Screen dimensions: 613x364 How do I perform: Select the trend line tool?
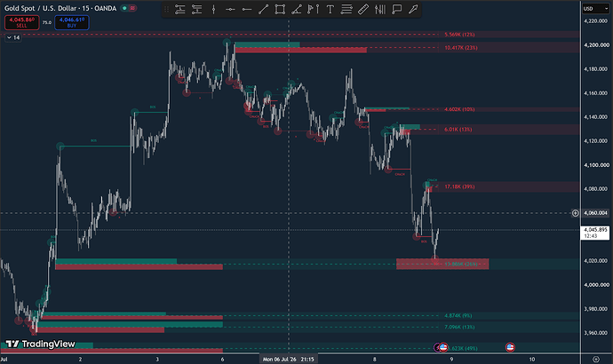click(x=264, y=10)
